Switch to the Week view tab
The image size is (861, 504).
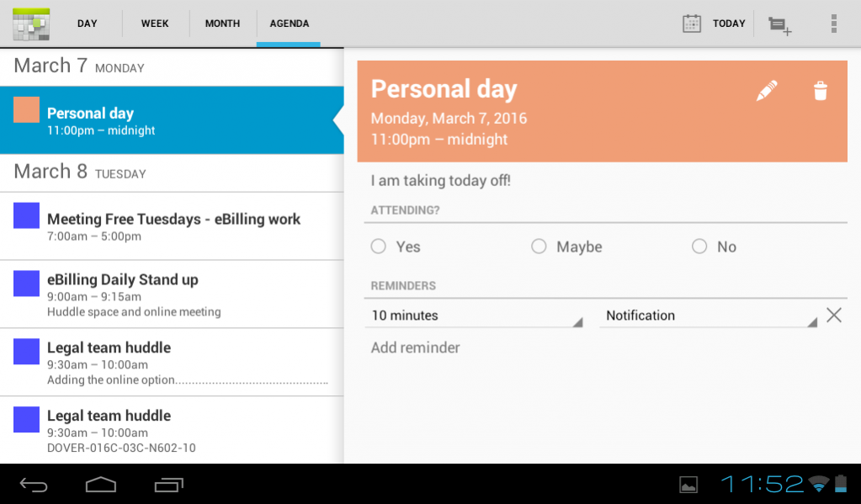click(155, 24)
